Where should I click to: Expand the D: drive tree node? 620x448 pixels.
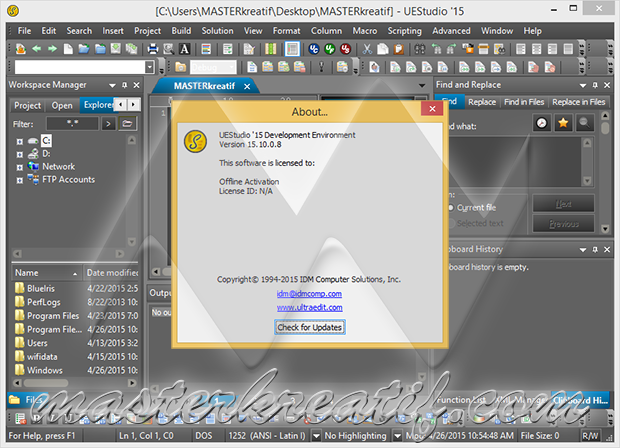19,154
